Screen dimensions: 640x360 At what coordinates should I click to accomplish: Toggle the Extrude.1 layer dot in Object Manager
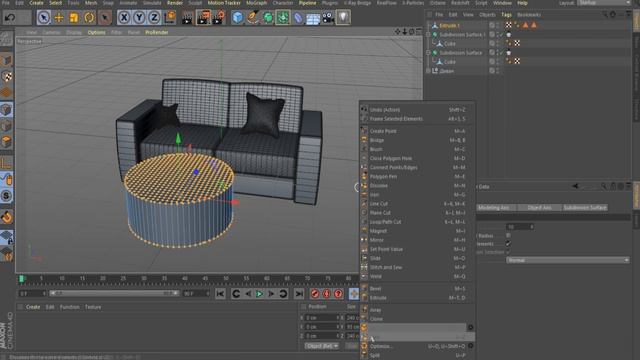(492, 25)
